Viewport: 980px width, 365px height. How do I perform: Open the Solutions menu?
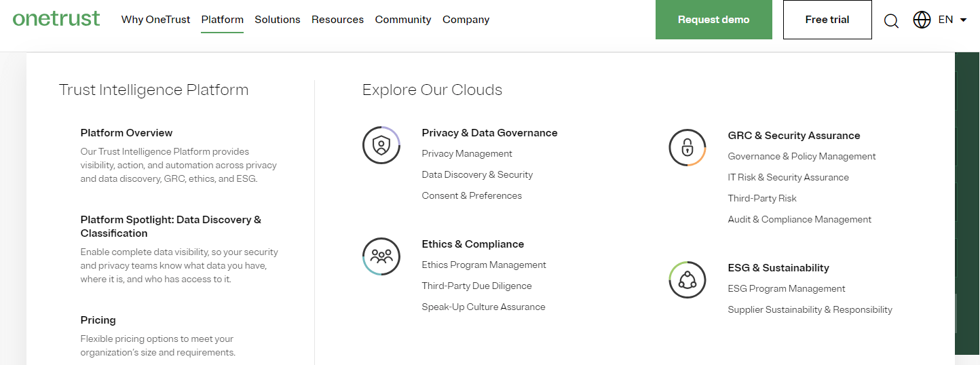coord(278,20)
